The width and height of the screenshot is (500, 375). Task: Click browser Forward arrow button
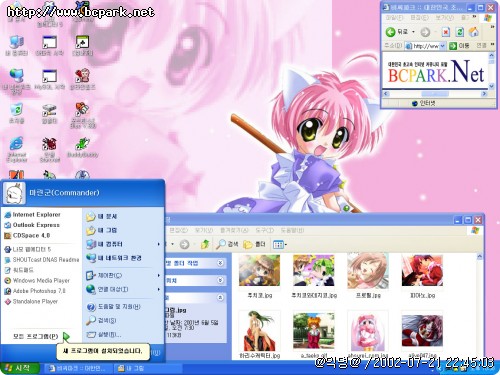pyautogui.click(x=425, y=32)
